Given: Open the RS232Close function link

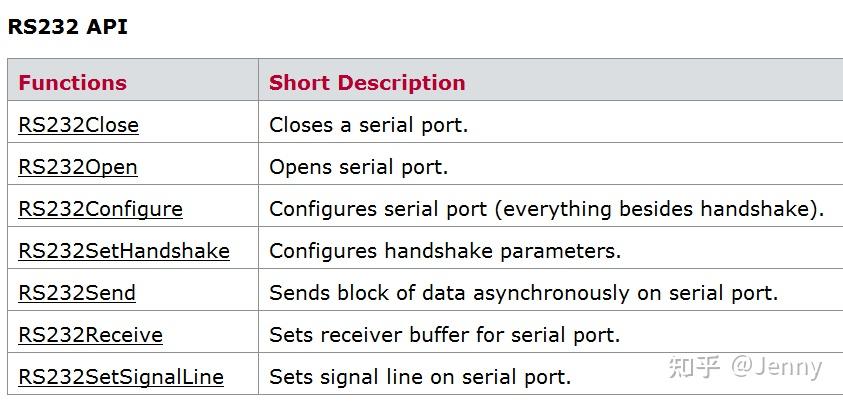Looking at the screenshot, I should coord(78,125).
